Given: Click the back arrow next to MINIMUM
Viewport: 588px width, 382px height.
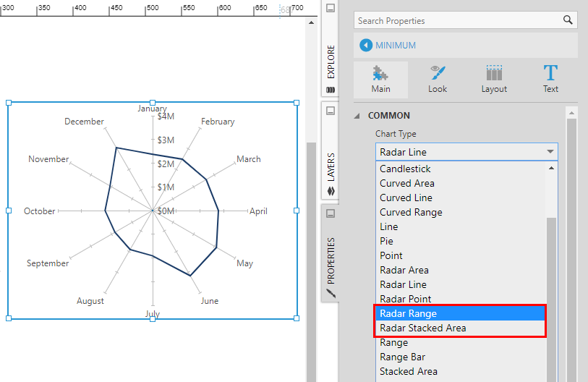Looking at the screenshot, I should [x=366, y=46].
